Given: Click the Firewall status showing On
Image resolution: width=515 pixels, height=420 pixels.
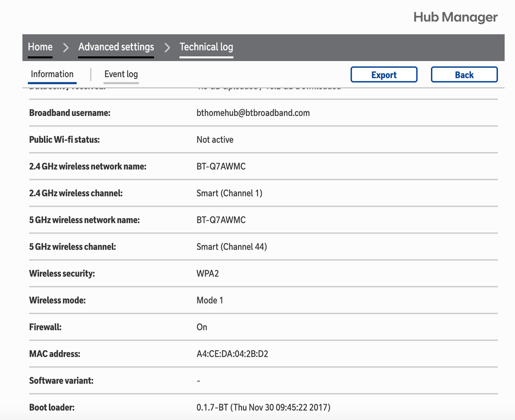Looking at the screenshot, I should [x=201, y=327].
